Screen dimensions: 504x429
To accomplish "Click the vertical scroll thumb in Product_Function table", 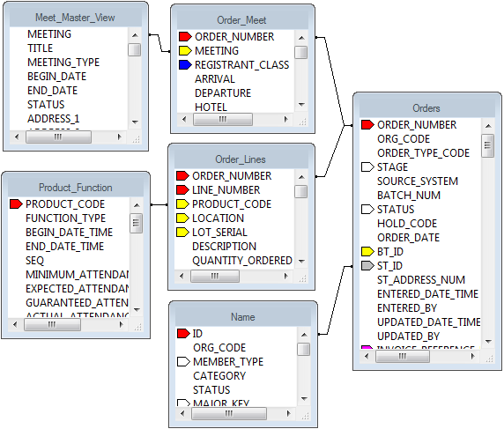I will pos(137,223).
